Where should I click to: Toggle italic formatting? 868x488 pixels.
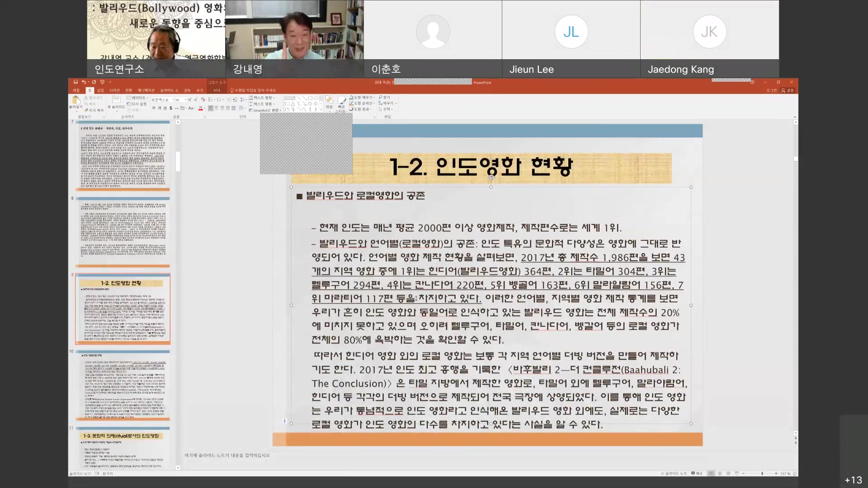point(160,108)
